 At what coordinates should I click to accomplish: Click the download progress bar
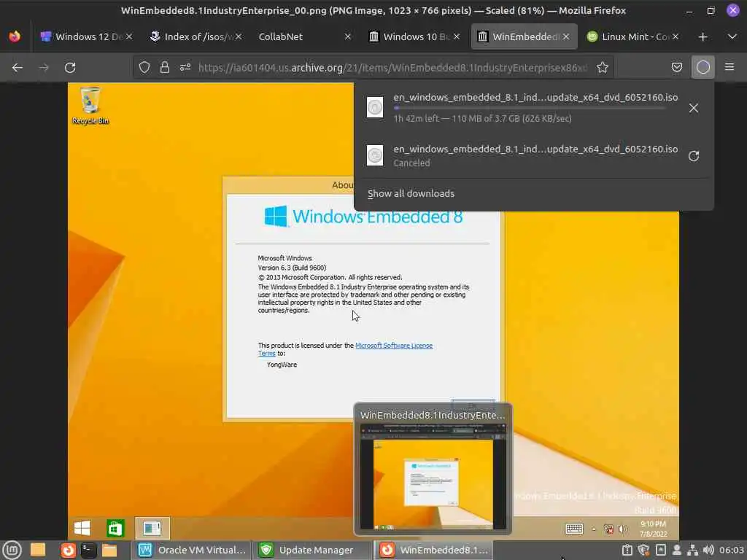(x=529, y=108)
